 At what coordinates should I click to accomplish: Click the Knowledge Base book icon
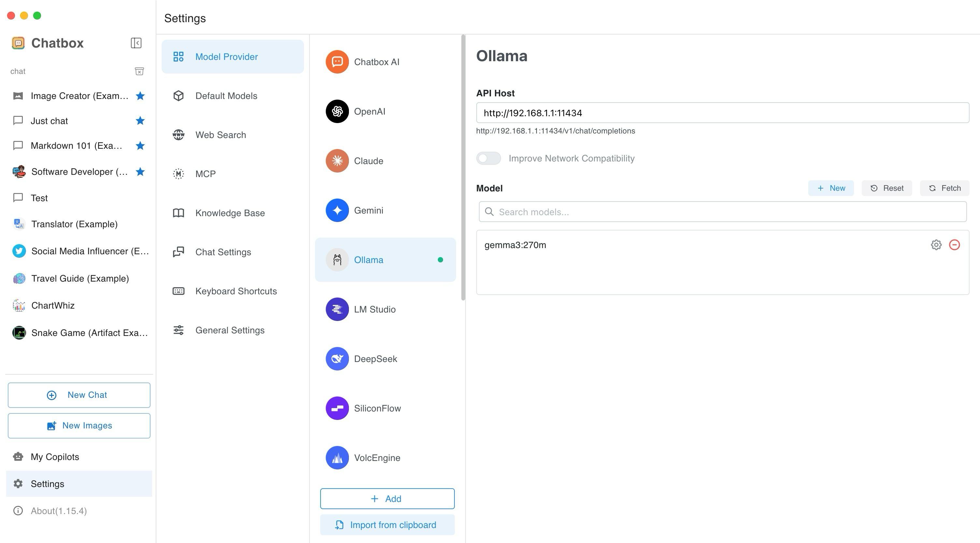click(x=179, y=213)
